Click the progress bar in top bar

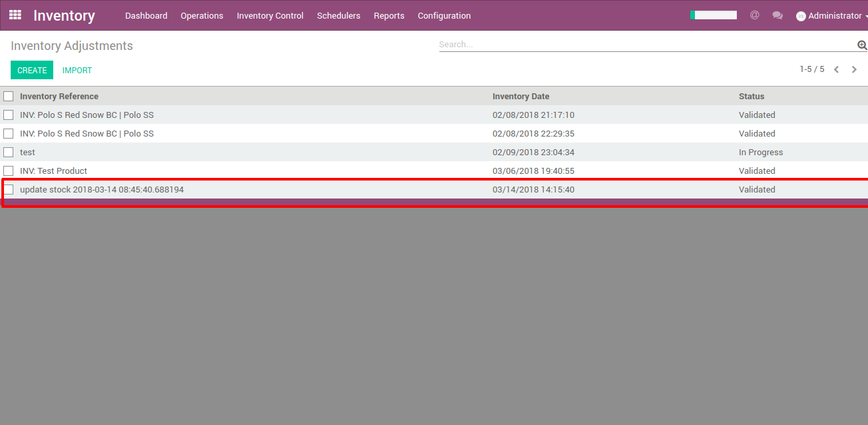pos(714,15)
